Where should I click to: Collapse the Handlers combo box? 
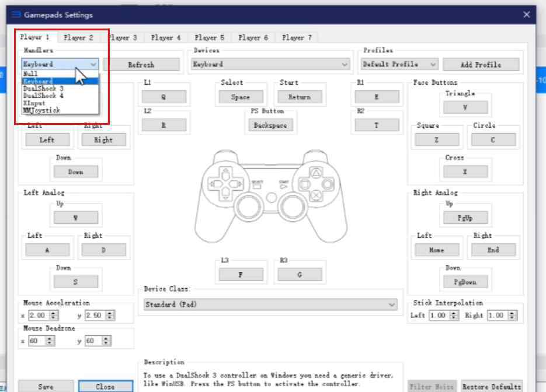60,64
